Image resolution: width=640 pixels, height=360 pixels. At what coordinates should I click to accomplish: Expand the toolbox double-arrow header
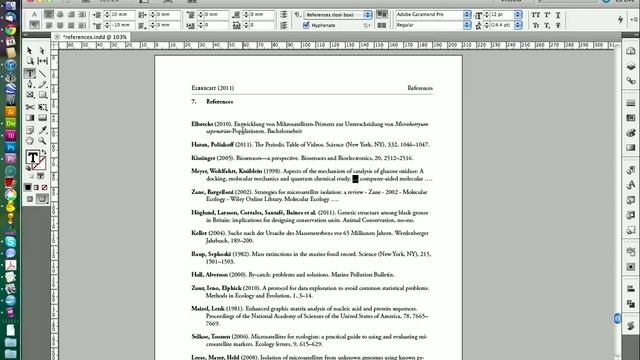[x=26, y=35]
